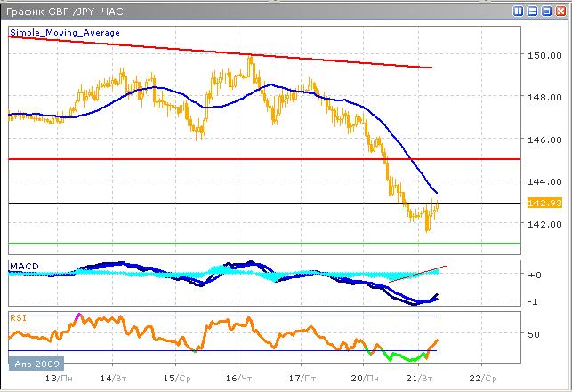
Task: Click the 13/Пн date on time axis
Action: [x=55, y=377]
